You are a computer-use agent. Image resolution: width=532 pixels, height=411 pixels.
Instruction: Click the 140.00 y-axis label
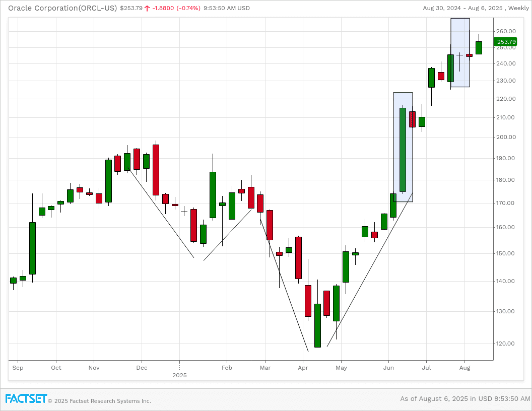click(x=506, y=281)
